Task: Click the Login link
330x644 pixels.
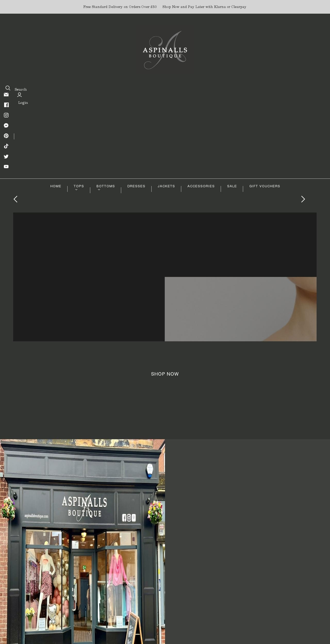Action: [23, 103]
